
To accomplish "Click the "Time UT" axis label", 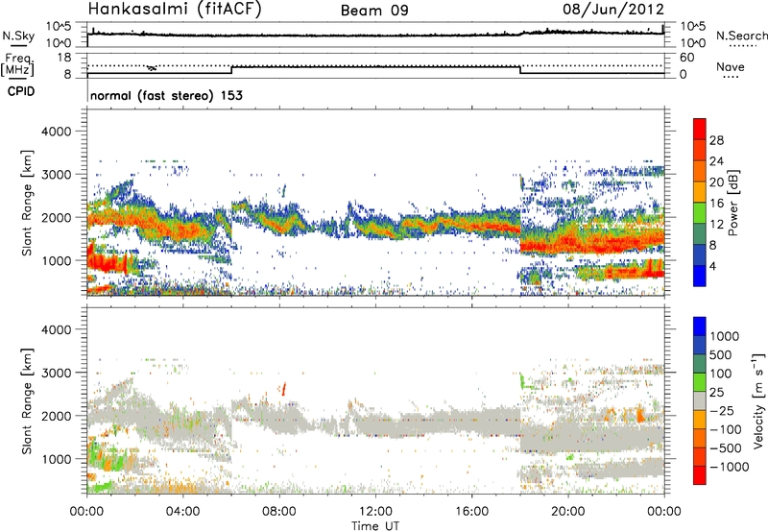I will tap(375, 526).
